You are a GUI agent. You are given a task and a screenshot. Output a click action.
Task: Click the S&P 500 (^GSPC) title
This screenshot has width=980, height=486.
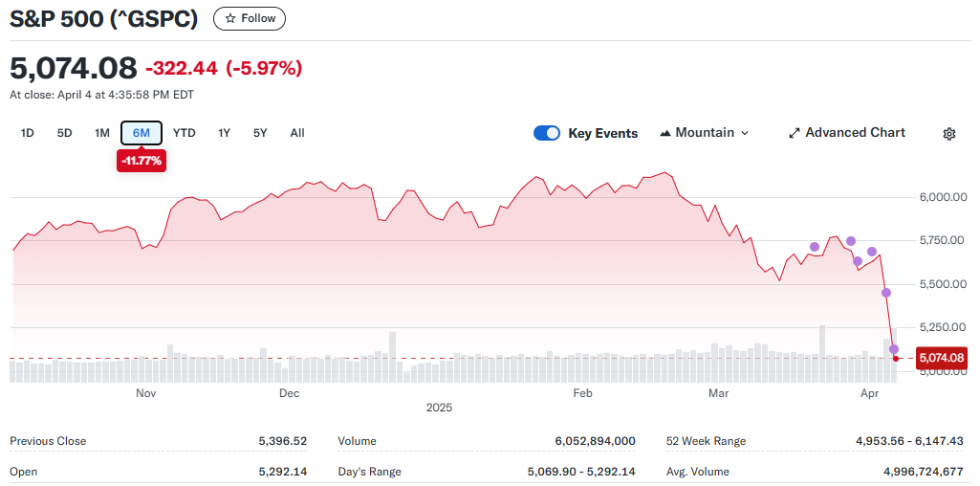coord(104,19)
